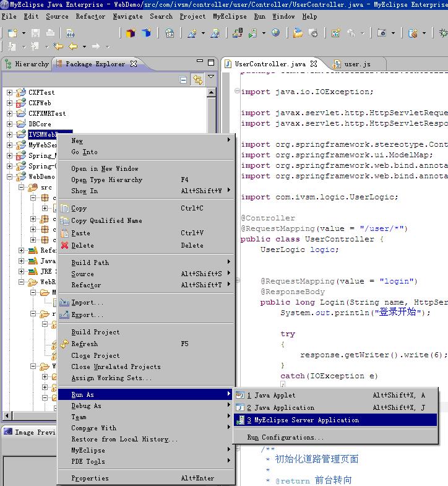Select the CXFXMRTest project row
The width and height of the screenshot is (448, 486).
(x=47, y=113)
